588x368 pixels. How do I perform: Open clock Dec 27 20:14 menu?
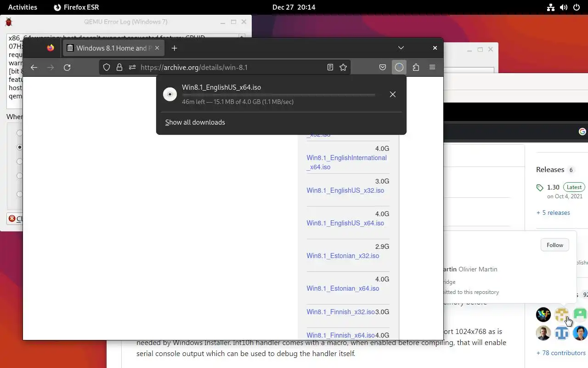[294, 7]
